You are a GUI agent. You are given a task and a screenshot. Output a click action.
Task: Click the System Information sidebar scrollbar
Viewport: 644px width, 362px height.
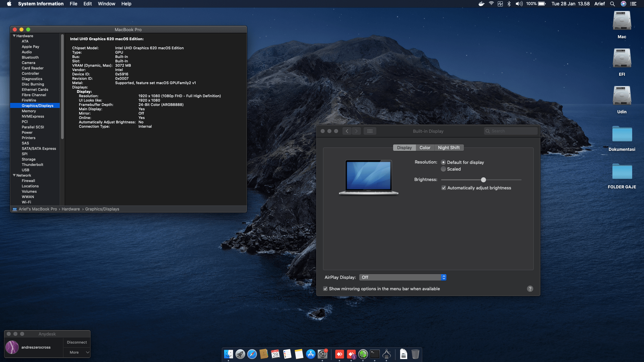pos(62,87)
